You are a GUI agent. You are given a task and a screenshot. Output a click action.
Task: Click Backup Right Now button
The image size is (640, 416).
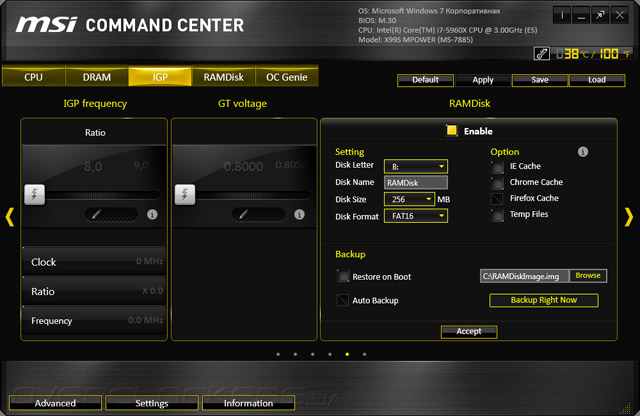pos(544,300)
